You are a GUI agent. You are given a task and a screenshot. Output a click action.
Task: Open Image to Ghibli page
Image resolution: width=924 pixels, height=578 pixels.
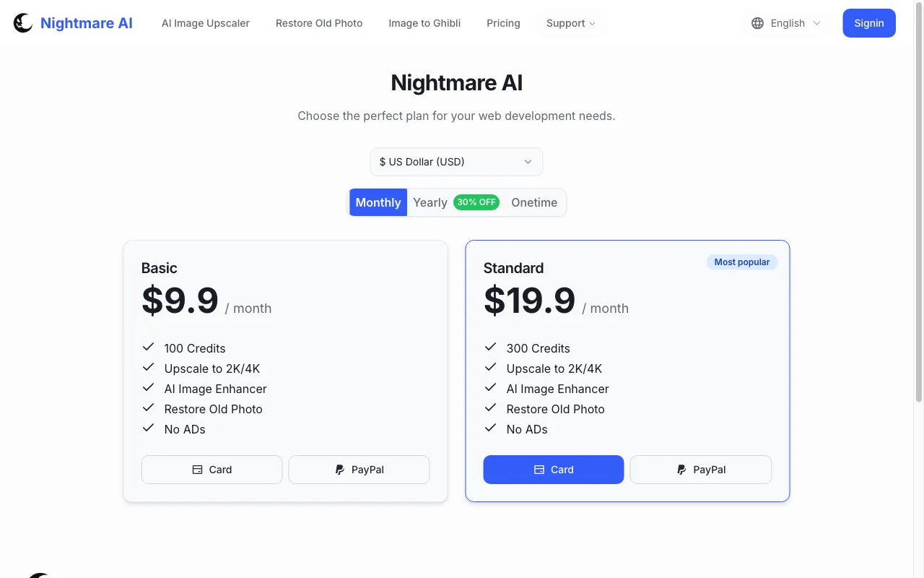pyautogui.click(x=424, y=23)
